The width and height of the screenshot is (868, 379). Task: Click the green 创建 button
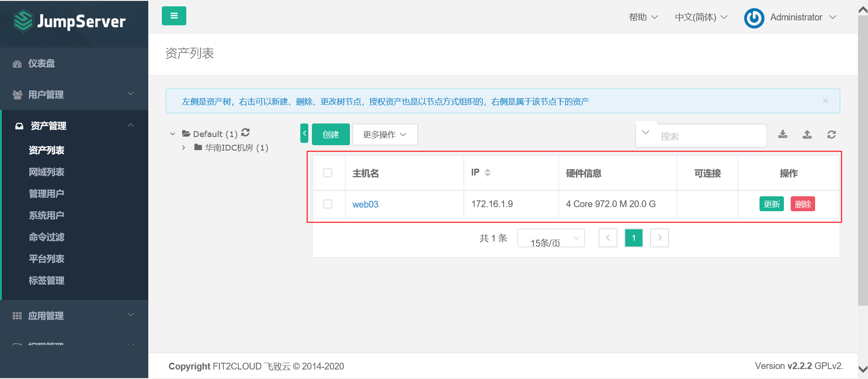[330, 135]
